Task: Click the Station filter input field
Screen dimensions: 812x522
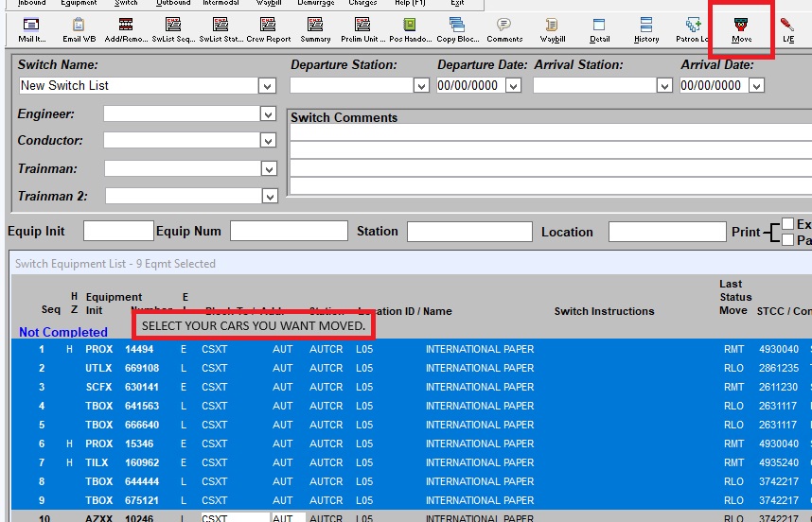Action: click(469, 232)
